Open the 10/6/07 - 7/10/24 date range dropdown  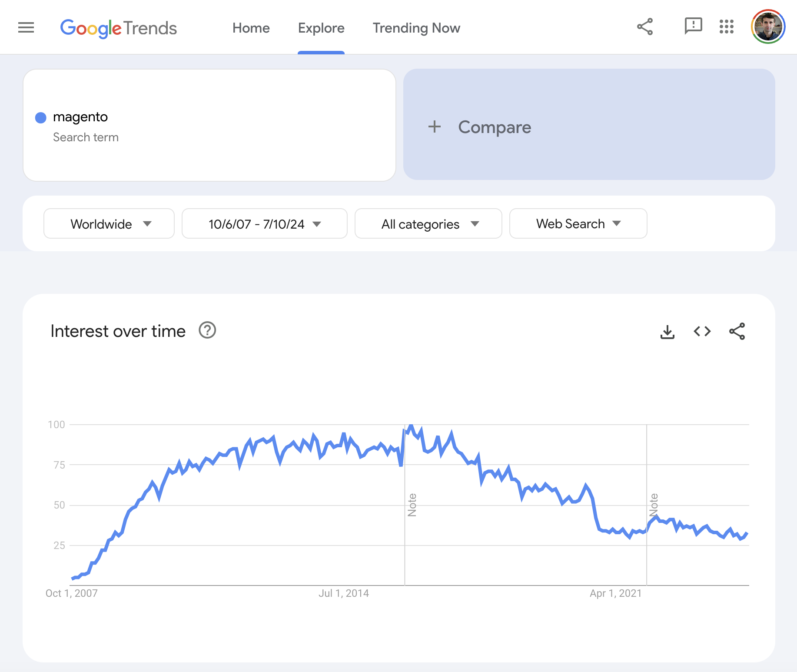coord(265,223)
